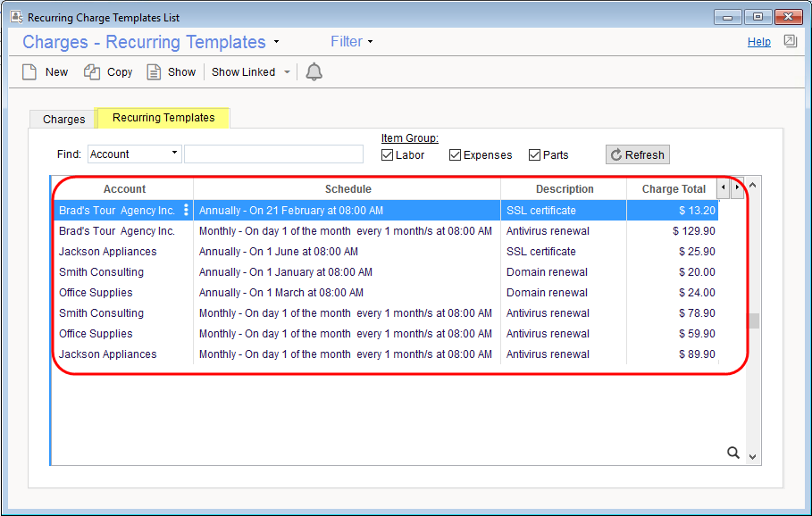Uncheck the Expenses checkbox
Image resolution: width=812 pixels, height=516 pixels.
(455, 155)
